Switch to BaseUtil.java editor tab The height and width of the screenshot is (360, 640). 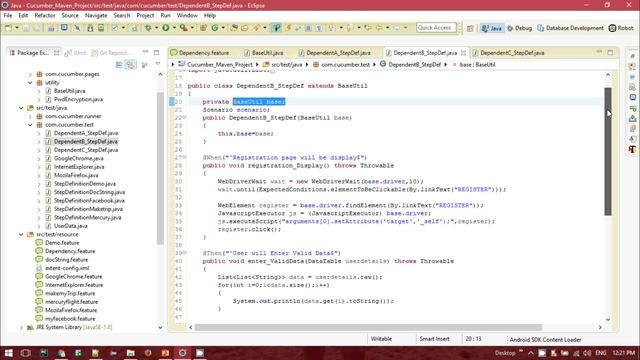[264, 53]
